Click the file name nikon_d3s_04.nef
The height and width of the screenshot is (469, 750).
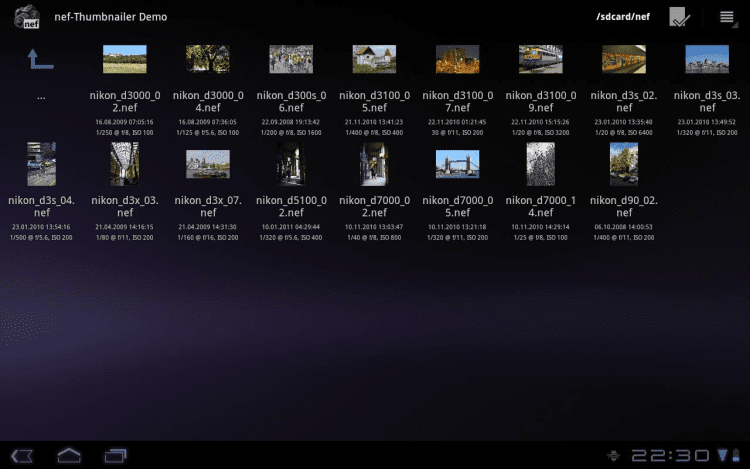pos(42,206)
